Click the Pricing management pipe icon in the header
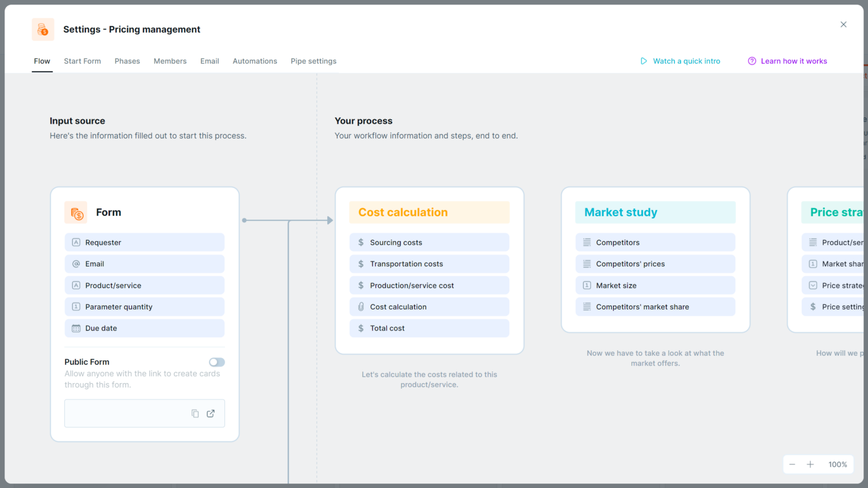The image size is (868, 488). tap(42, 29)
